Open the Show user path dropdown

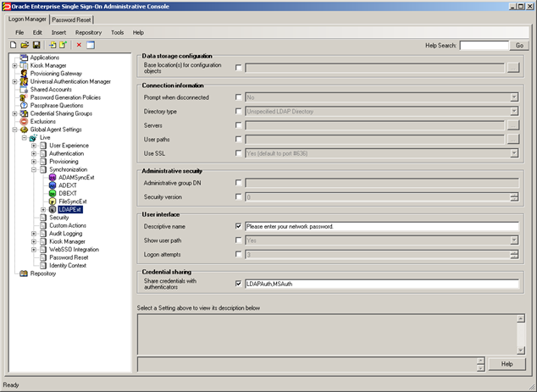coord(514,240)
